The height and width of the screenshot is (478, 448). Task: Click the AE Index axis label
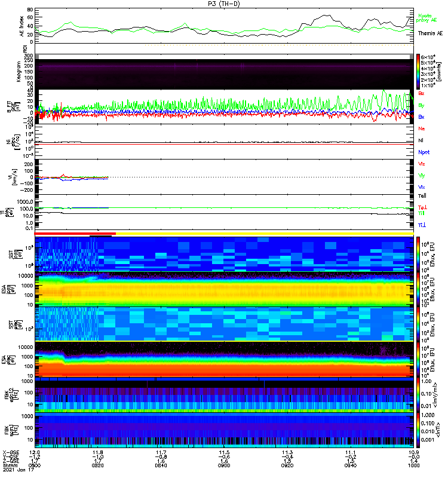(x=22, y=26)
